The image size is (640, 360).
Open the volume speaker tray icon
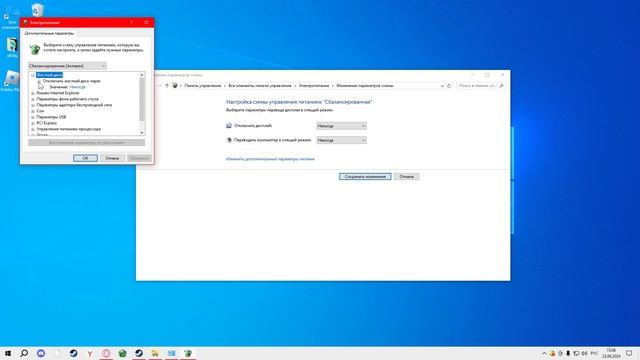[584, 353]
